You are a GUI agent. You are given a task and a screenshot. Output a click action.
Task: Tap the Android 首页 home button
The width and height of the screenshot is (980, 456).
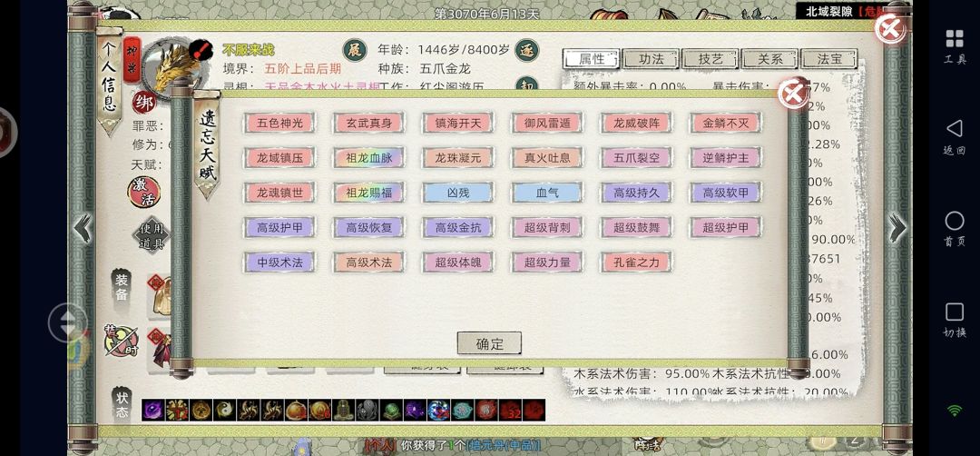tap(955, 229)
